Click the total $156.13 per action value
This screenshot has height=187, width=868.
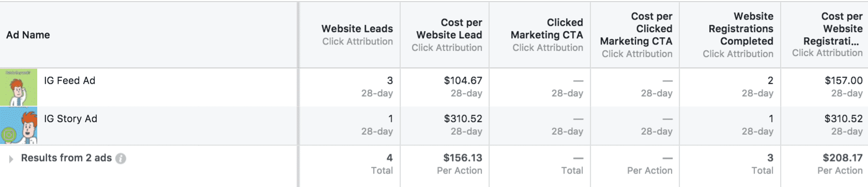click(462, 157)
